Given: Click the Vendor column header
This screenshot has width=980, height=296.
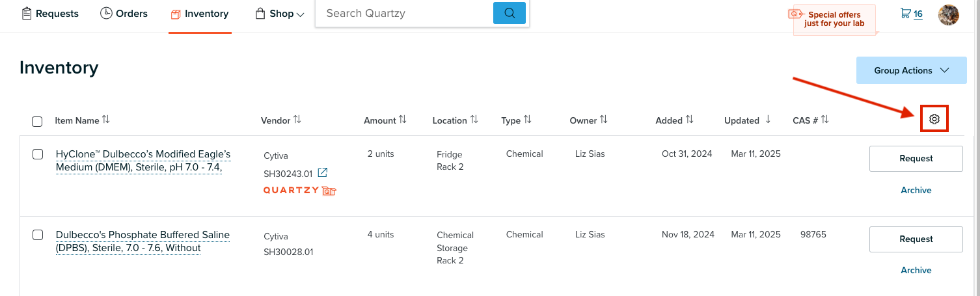Looking at the screenshot, I should [275, 120].
